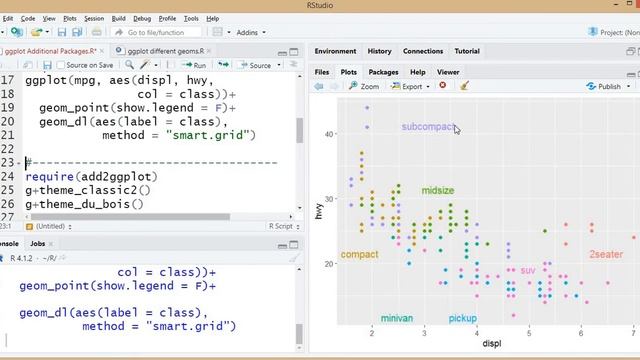This screenshot has width=640, height=360.
Task: Remove the current plot red X
Action: (442, 85)
